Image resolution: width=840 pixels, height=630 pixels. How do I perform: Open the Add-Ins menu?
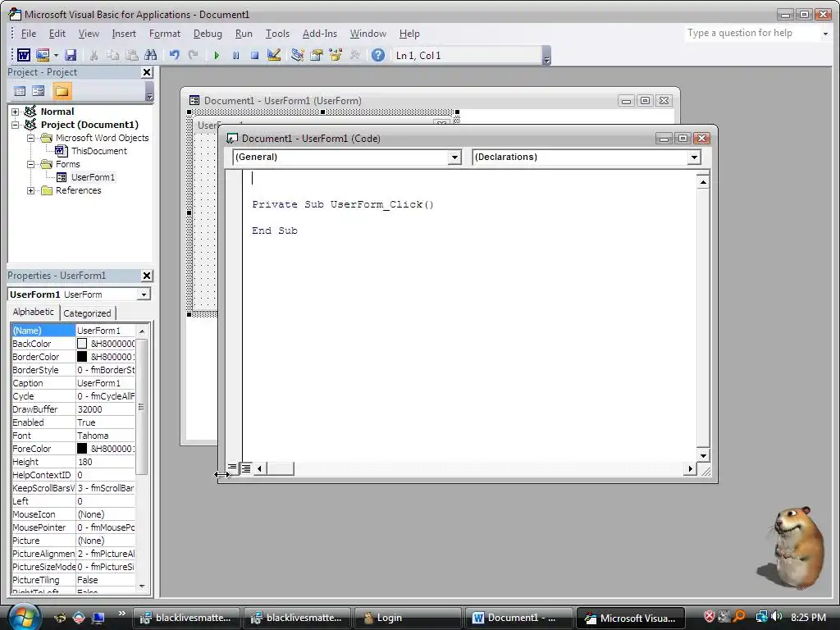[x=319, y=33]
